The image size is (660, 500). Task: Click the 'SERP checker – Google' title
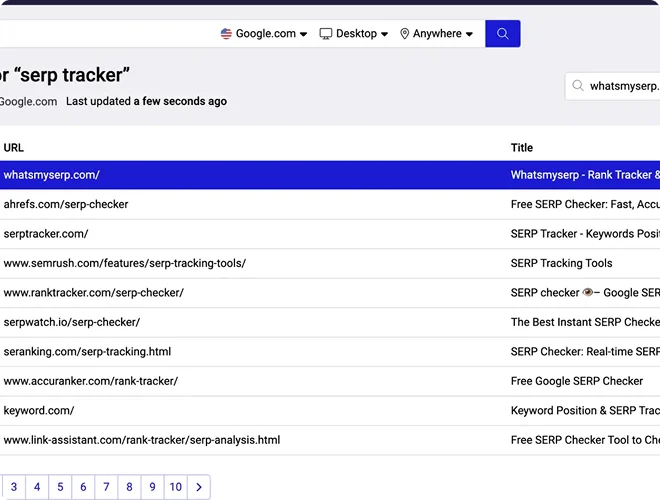coord(585,293)
